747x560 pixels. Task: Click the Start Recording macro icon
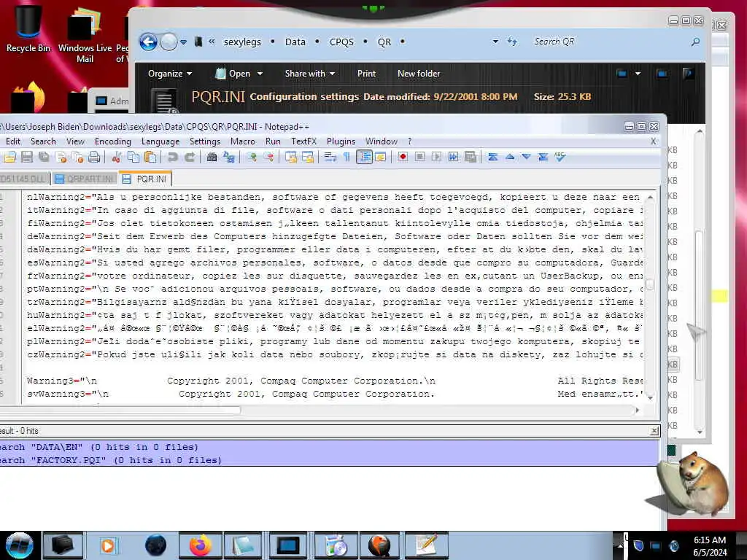pos(403,157)
